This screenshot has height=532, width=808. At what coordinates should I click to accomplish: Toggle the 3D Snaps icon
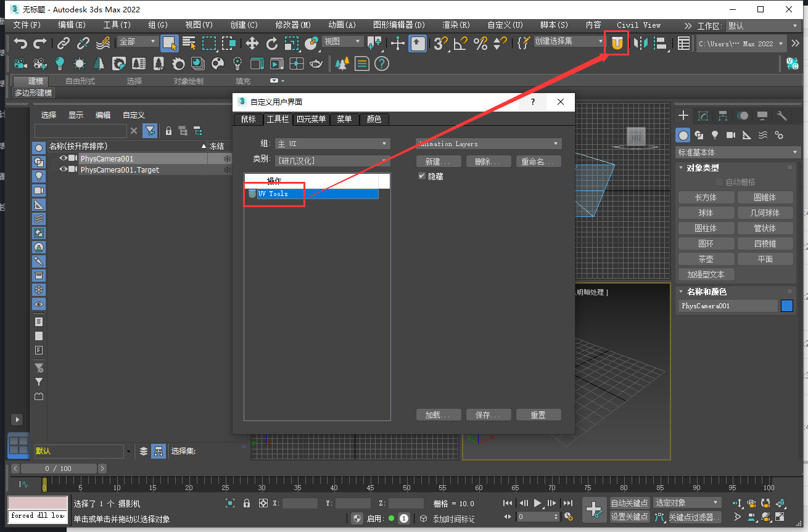pyautogui.click(x=440, y=43)
